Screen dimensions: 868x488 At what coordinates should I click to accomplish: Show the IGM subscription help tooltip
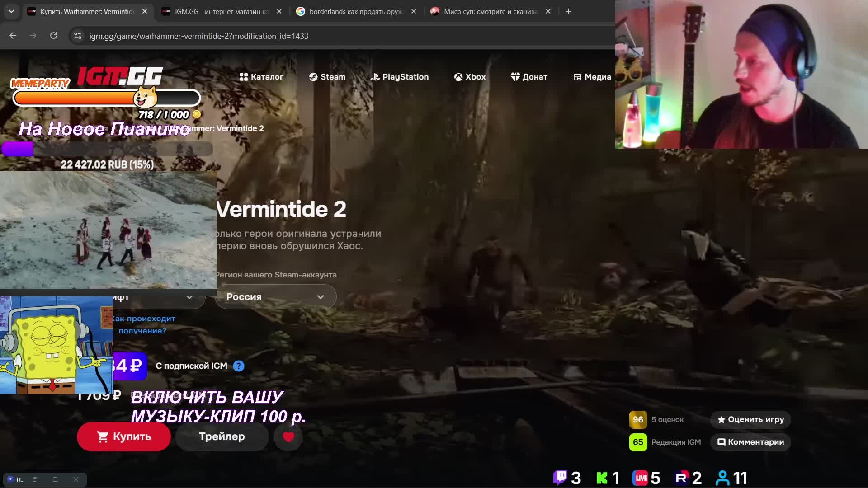click(239, 366)
